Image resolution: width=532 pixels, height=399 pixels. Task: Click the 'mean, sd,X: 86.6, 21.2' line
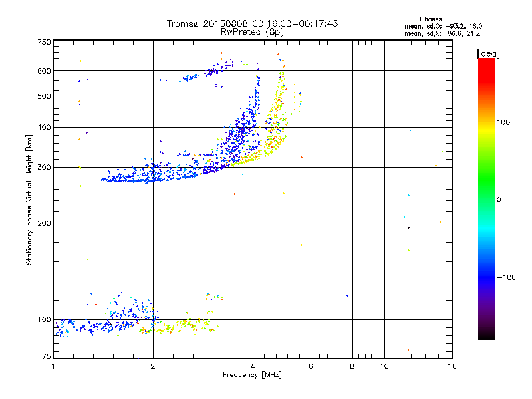tap(442, 33)
